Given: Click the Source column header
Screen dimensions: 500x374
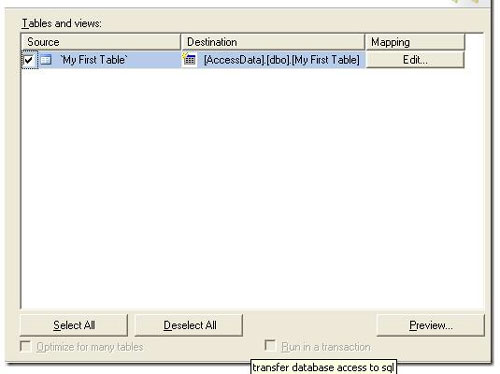Looking at the screenshot, I should point(101,42).
